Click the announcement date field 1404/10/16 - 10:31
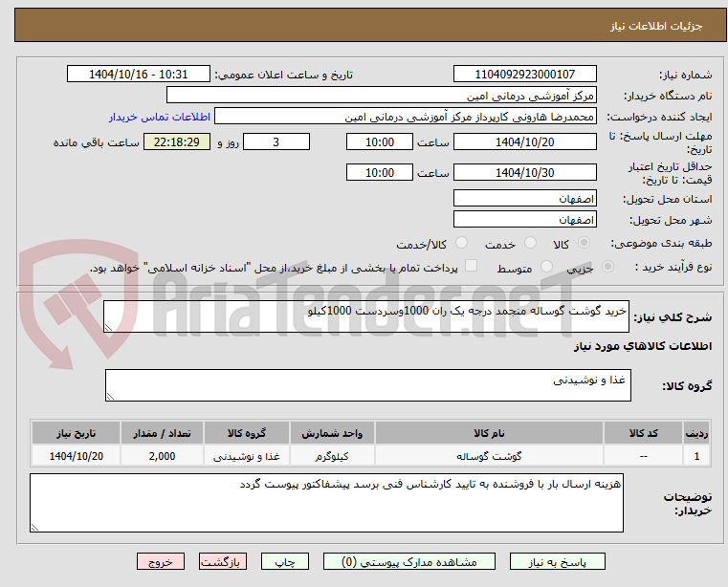 [x=139, y=75]
